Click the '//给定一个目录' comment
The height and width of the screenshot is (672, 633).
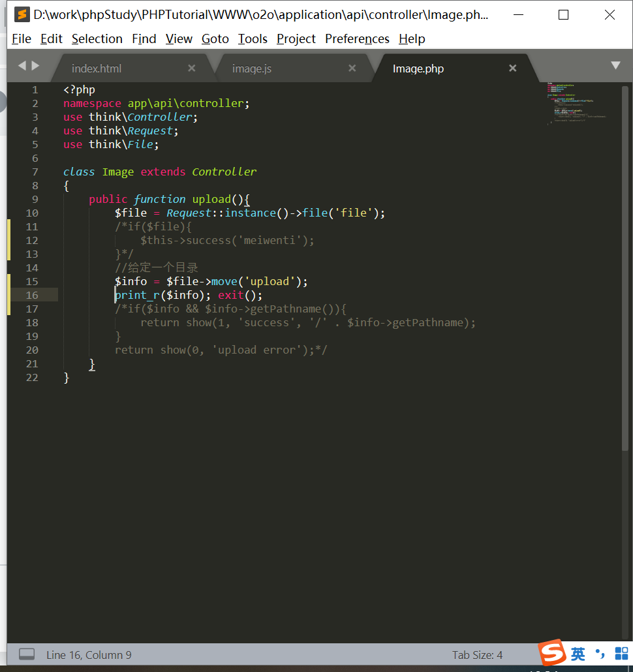coord(157,268)
